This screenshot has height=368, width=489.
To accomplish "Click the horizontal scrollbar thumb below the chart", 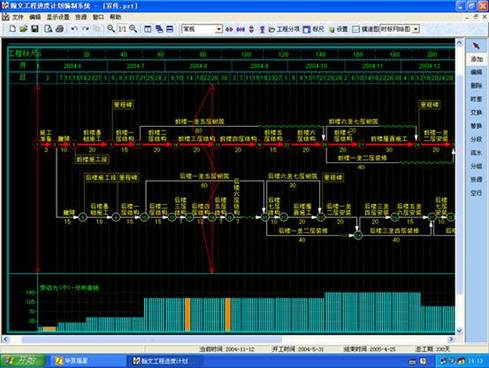I will point(152,339).
